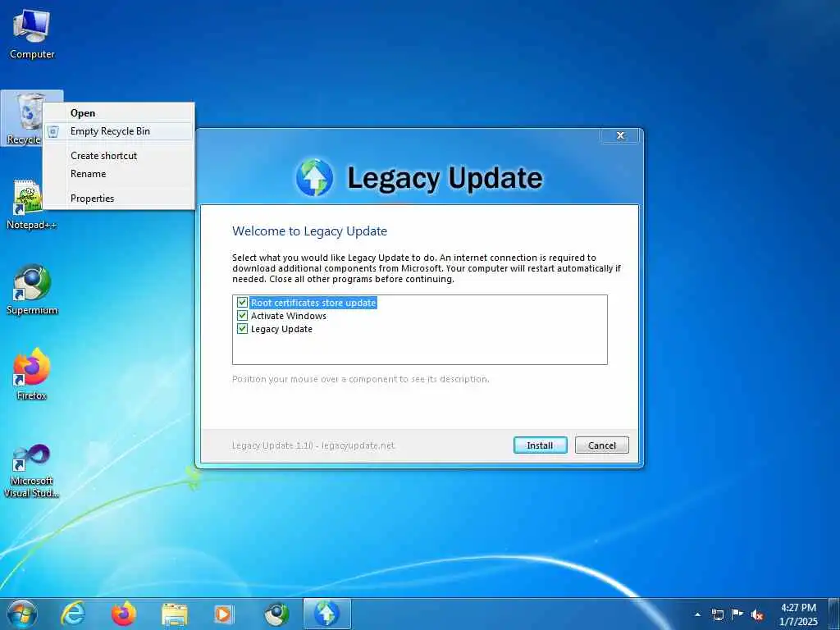Image resolution: width=840 pixels, height=630 pixels.
Task: Choose Empty Recycle Bin menu entry
Action: click(x=118, y=131)
